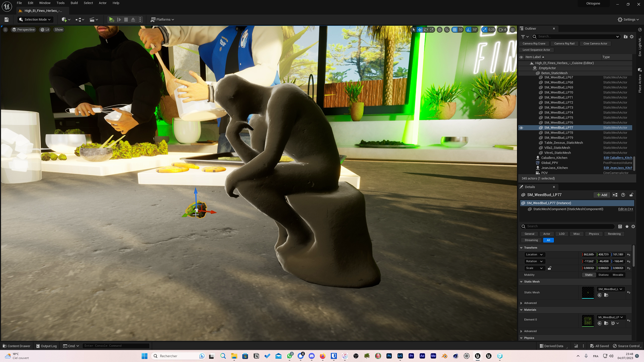
Task: Toggle rotation angle snapping
Action: (469, 29)
